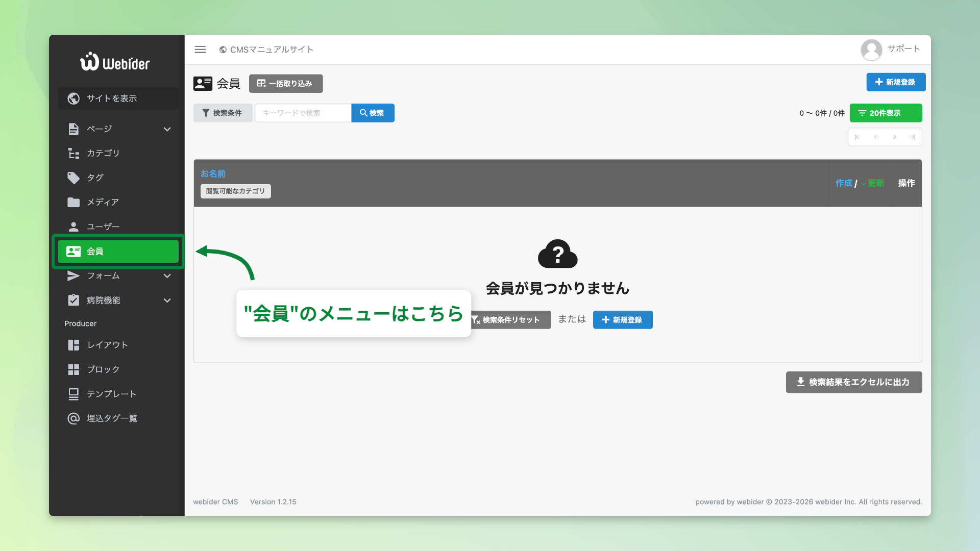The height and width of the screenshot is (551, 980).
Task: Open the メディア sidebar menu
Action: click(x=103, y=202)
